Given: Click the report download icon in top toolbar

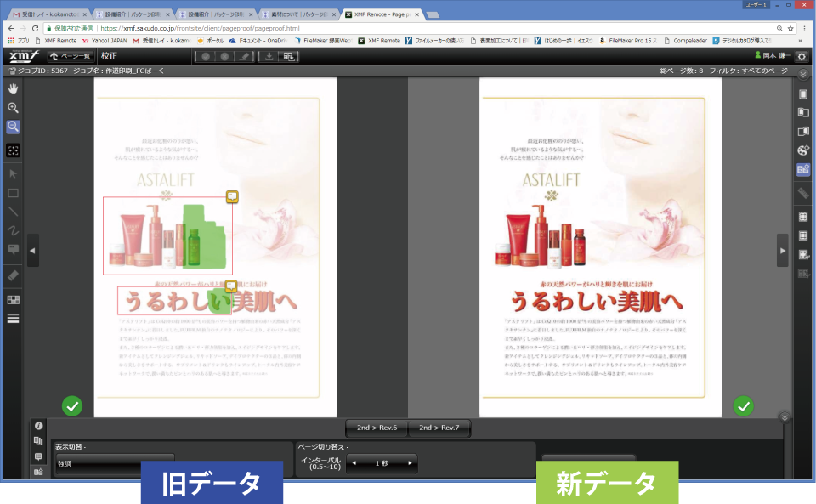Looking at the screenshot, I should pos(288,56).
